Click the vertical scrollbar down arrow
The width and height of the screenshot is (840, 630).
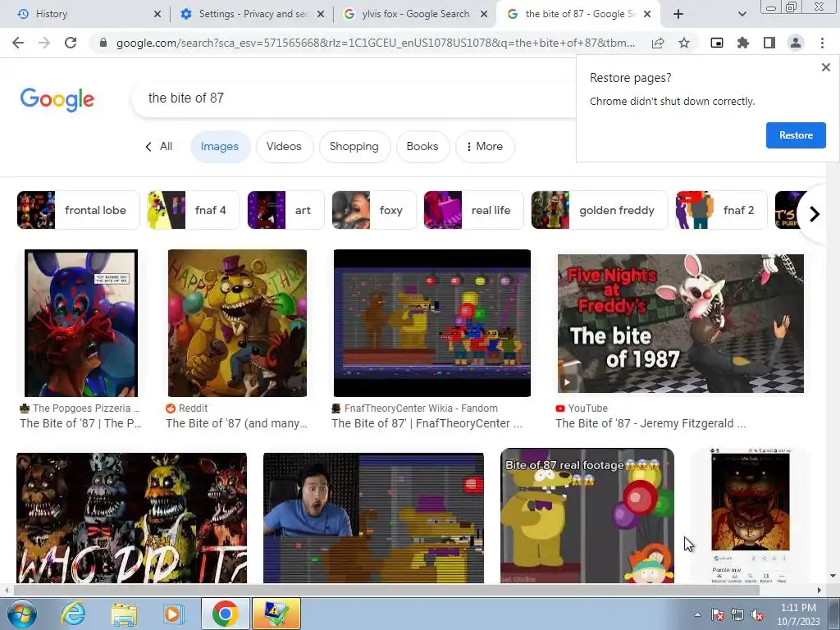833,577
